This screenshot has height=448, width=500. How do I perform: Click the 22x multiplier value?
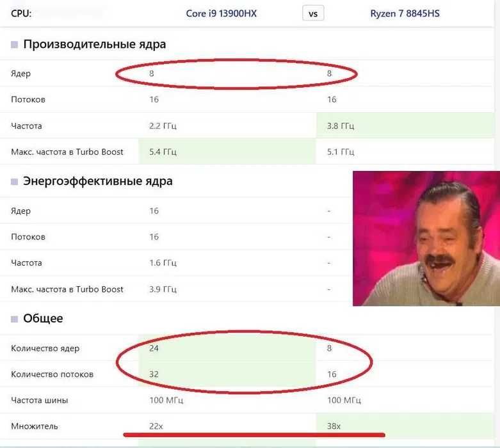[x=156, y=426]
